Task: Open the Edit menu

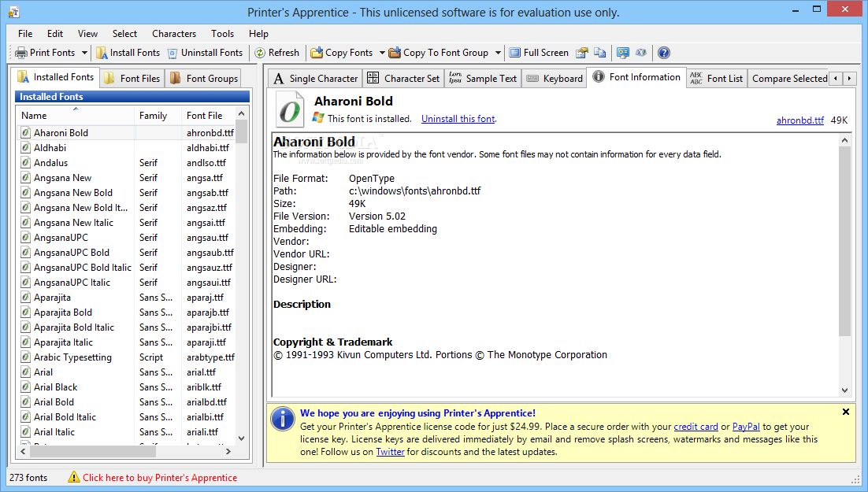Action: click(x=55, y=34)
